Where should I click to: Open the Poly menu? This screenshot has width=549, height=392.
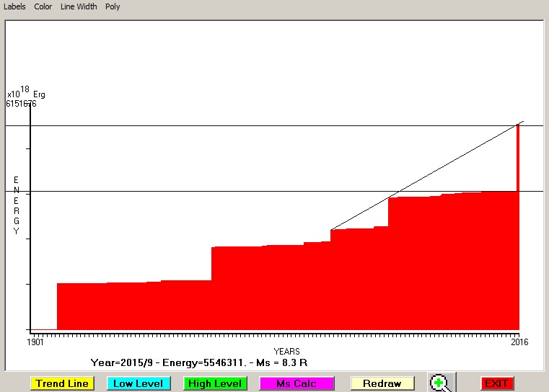113,6
